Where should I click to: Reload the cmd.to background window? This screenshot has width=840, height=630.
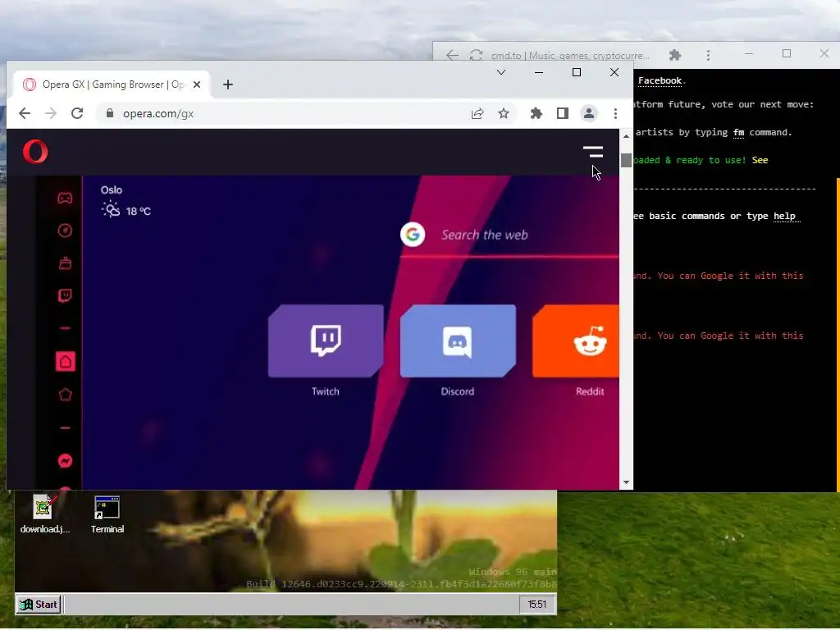[x=477, y=55]
